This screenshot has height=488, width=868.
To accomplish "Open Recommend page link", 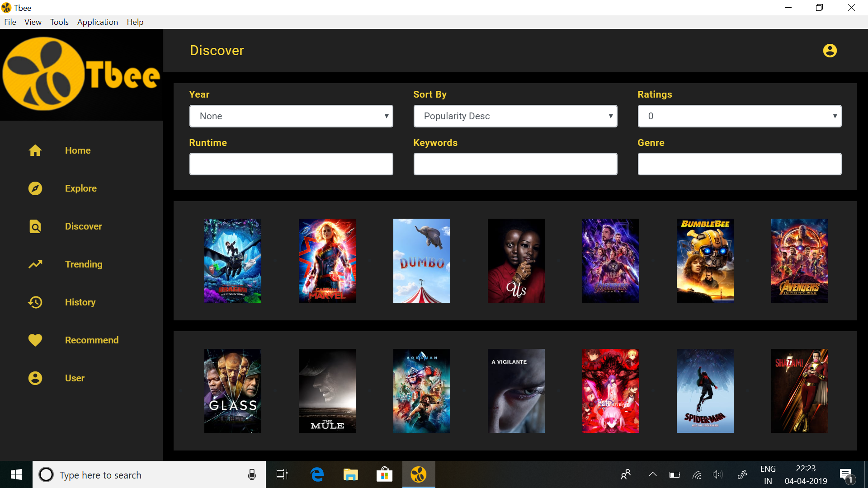I will [x=92, y=340].
